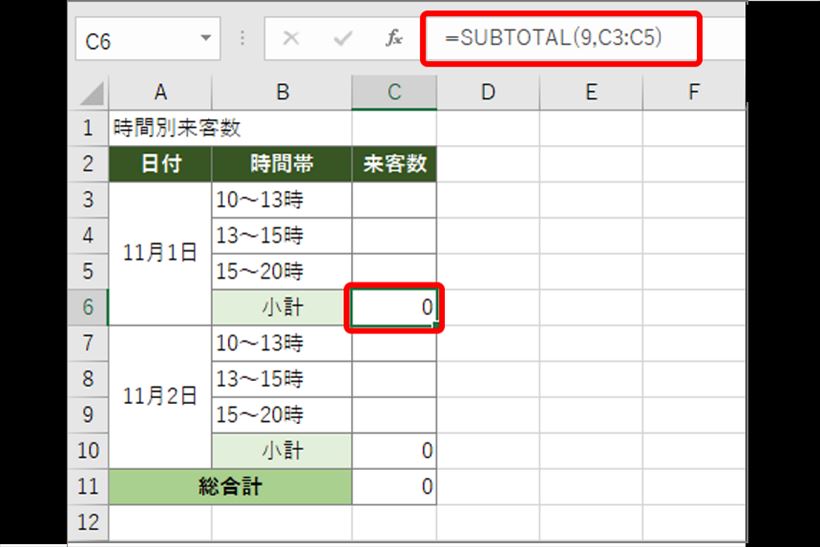The image size is (820, 547).
Task: Select row 2 header
Action: coord(88,164)
